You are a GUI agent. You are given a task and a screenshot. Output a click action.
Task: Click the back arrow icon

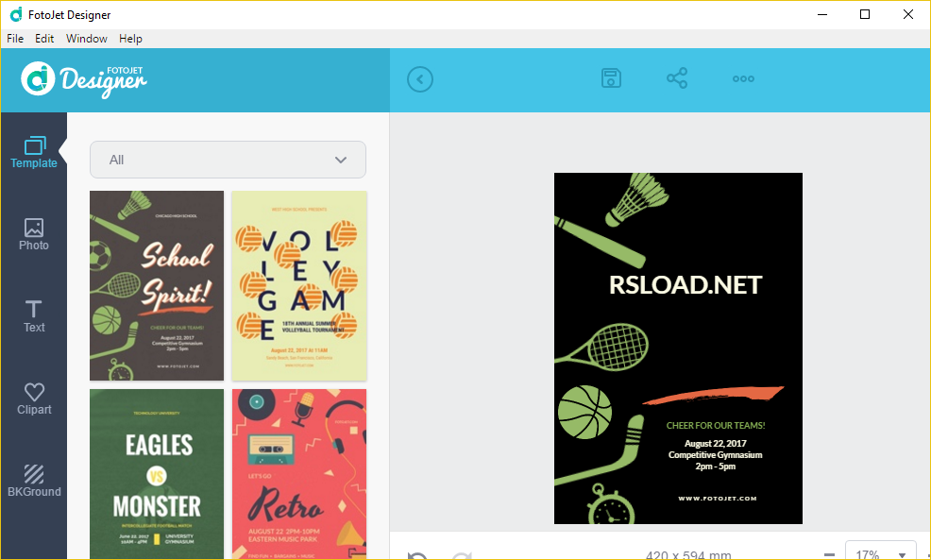[420, 79]
